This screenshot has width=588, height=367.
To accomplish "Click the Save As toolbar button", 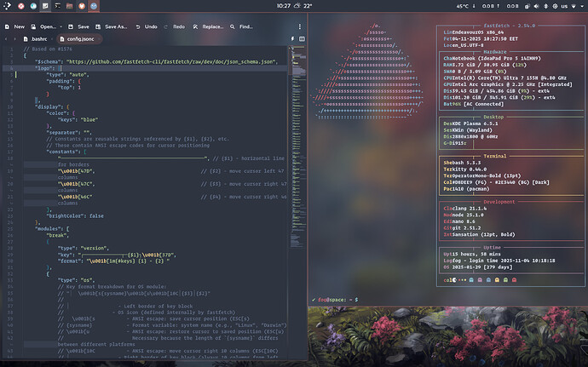I will pos(112,26).
